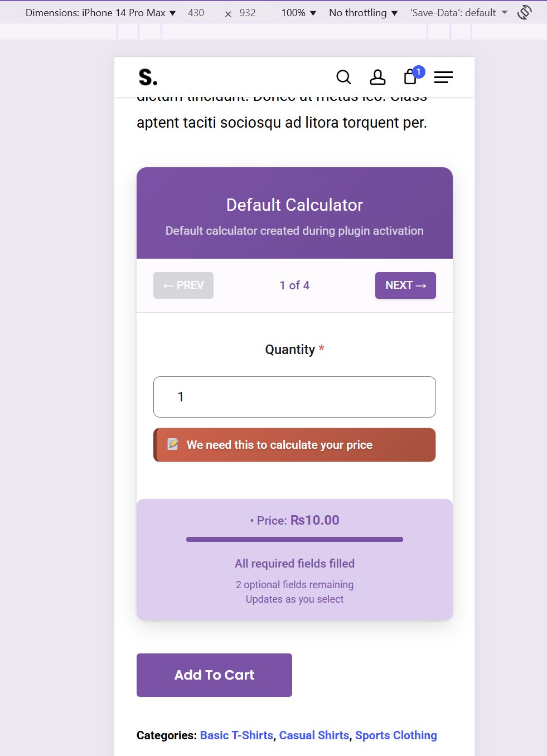Open the Casual Shirts category link
The height and width of the screenshot is (756, 547).
314,735
